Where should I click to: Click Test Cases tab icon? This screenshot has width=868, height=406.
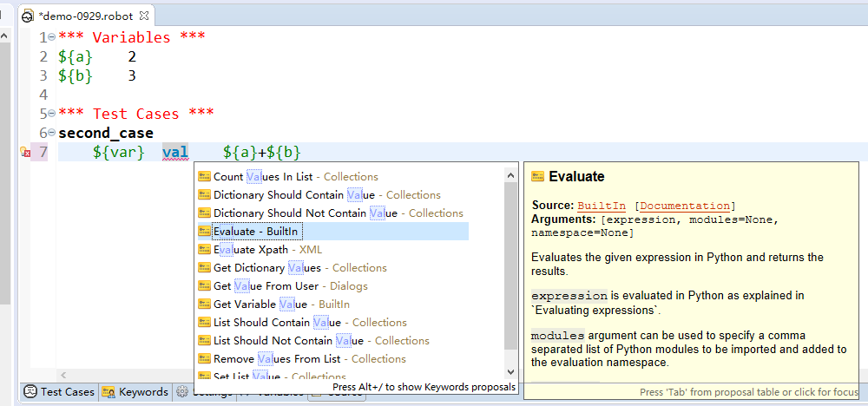click(30, 391)
